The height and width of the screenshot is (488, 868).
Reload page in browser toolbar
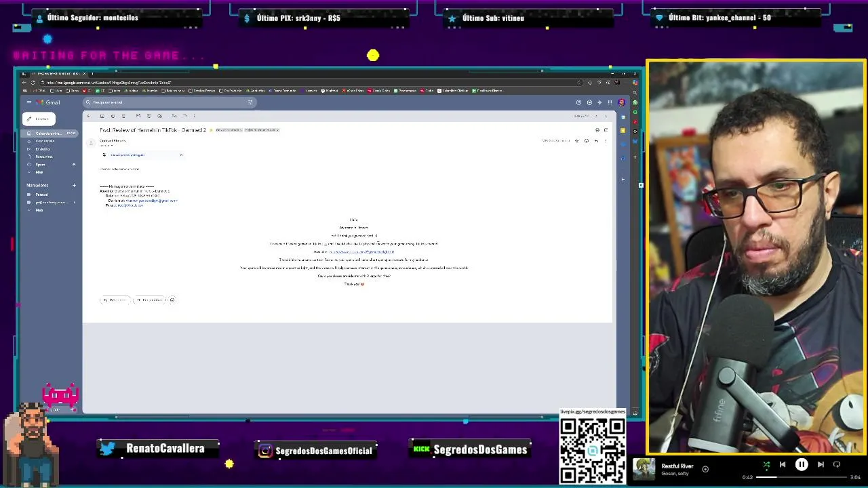point(33,83)
